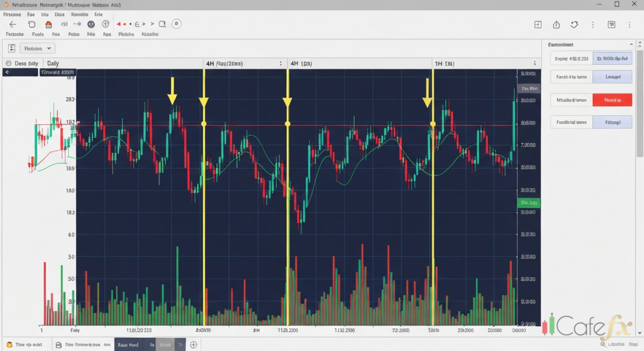
Task: Click the refresh sync icon at top right
Action: pyautogui.click(x=575, y=24)
